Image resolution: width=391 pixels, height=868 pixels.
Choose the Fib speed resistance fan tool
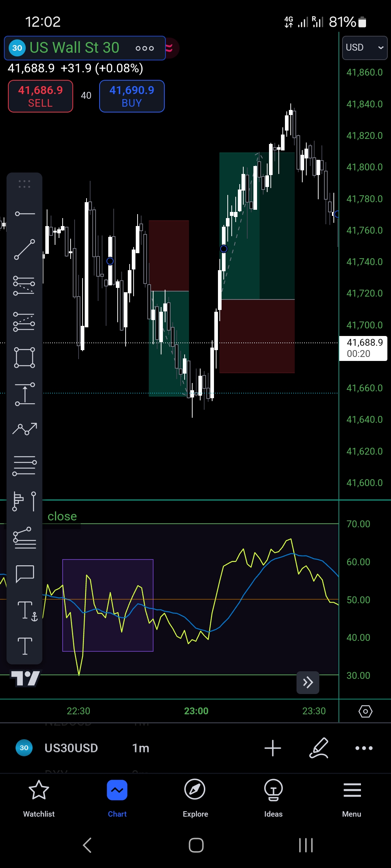point(25,538)
